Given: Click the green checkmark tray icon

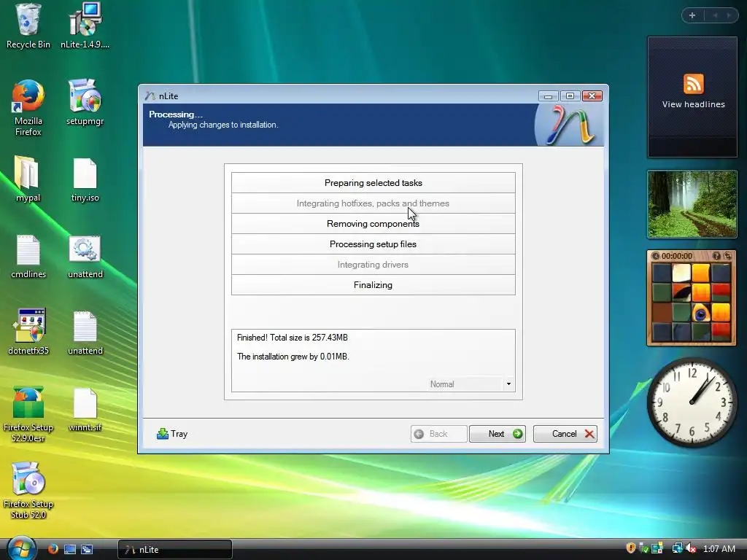Looking at the screenshot, I should (x=643, y=548).
